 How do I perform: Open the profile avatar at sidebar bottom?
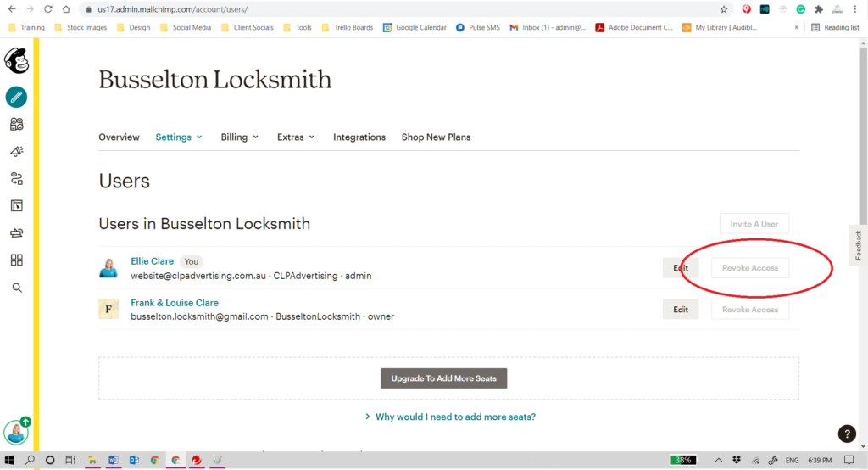pyautogui.click(x=16, y=432)
